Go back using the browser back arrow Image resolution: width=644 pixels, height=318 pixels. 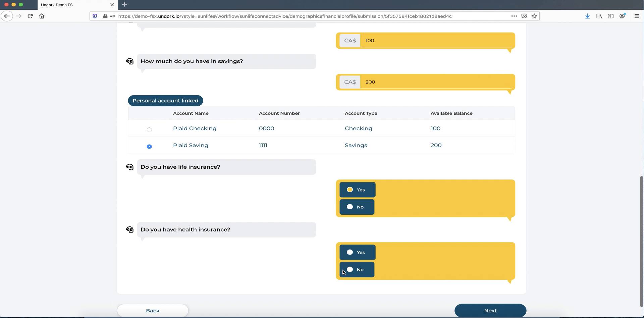click(x=7, y=16)
